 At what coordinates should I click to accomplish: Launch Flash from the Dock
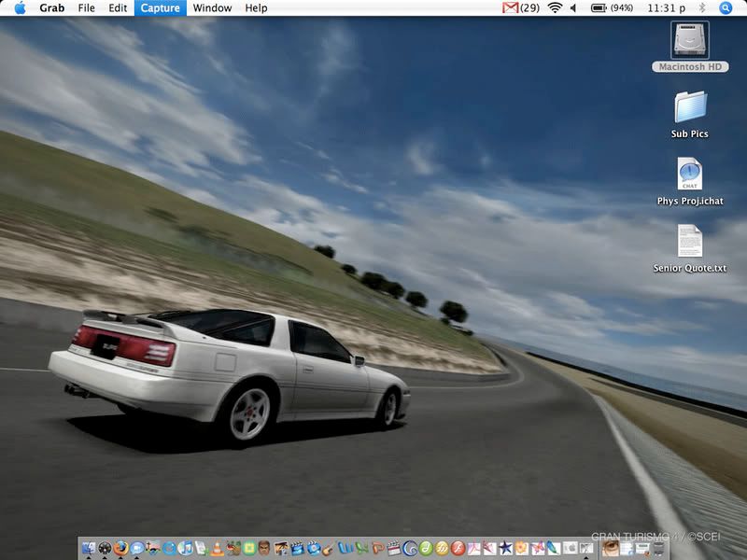coord(458,549)
